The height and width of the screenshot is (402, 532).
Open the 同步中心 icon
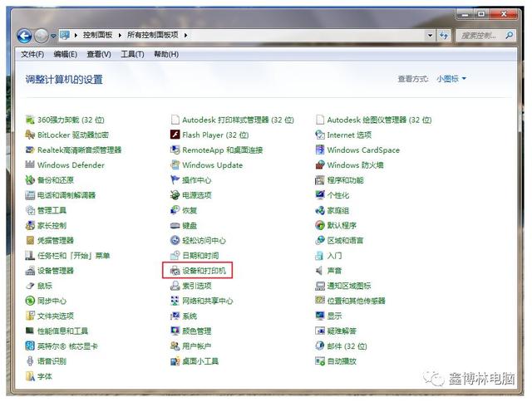coord(30,301)
